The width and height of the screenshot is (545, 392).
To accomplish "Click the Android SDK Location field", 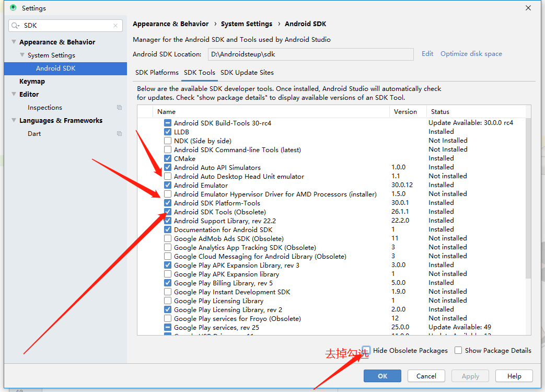I will coord(311,54).
